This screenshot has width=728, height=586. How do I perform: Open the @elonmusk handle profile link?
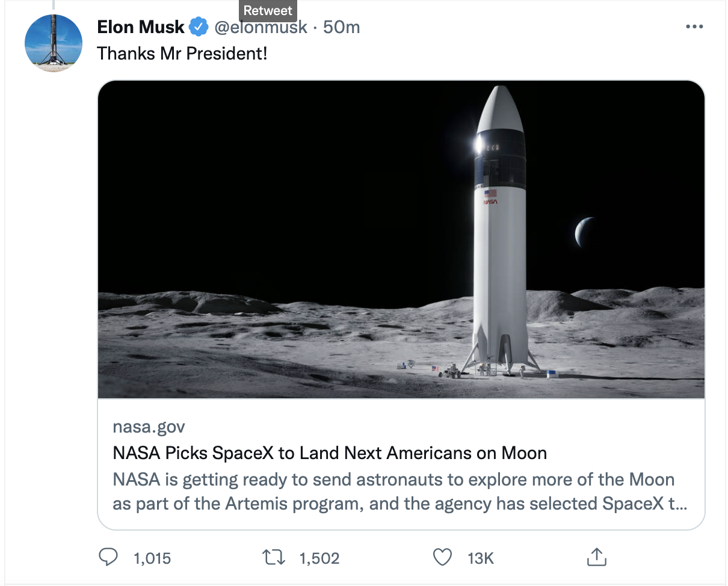[261, 27]
